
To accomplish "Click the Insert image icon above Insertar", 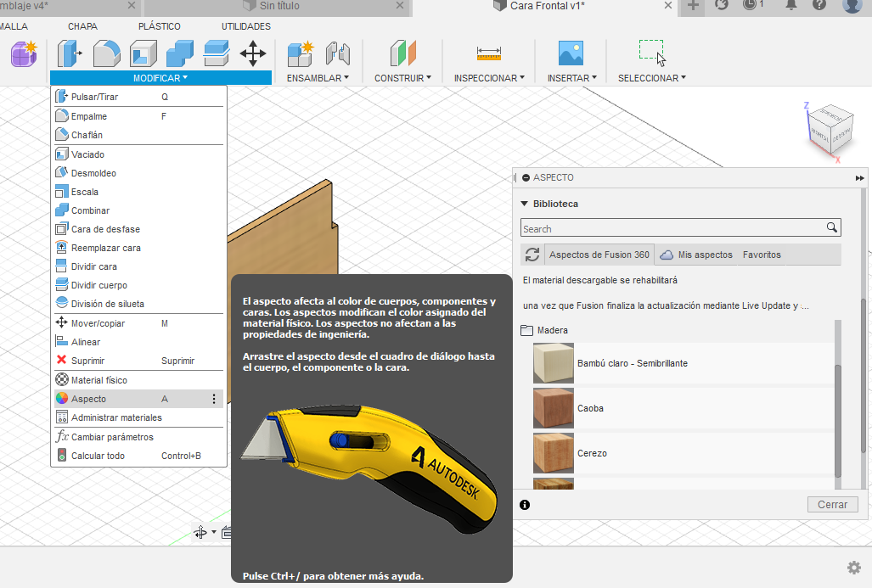I will tap(571, 53).
